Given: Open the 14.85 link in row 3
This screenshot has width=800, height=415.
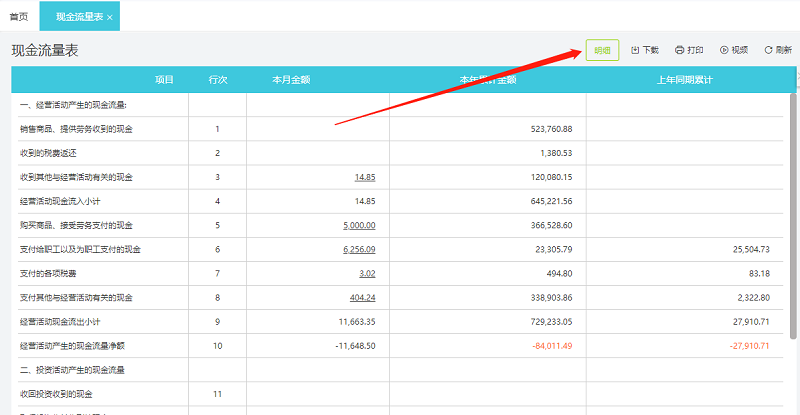Looking at the screenshot, I should coord(365,177).
